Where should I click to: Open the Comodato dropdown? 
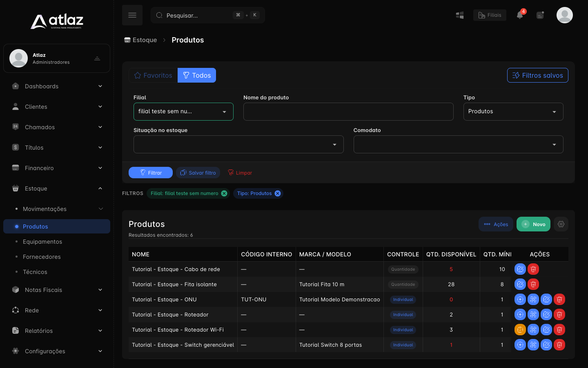[x=458, y=144]
